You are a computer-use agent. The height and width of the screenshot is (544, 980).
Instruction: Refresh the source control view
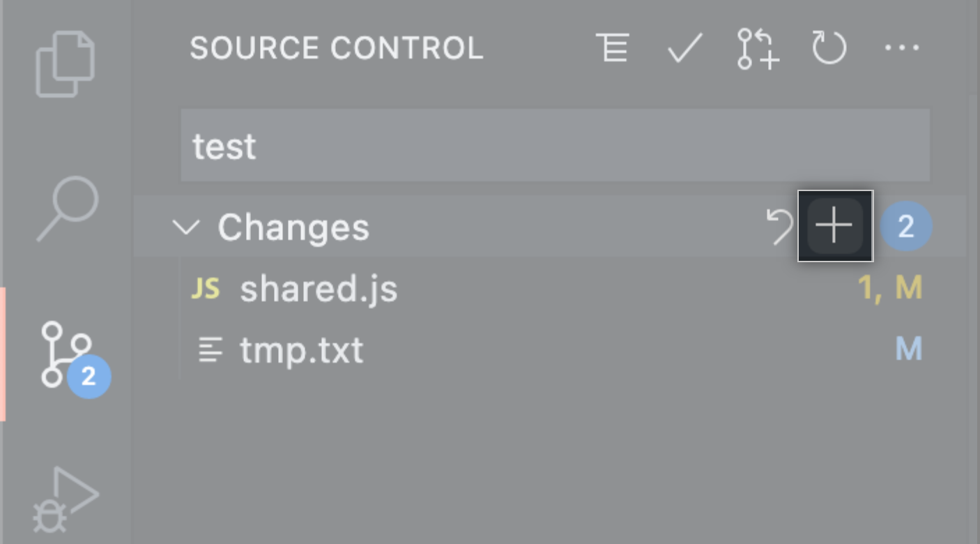point(829,48)
